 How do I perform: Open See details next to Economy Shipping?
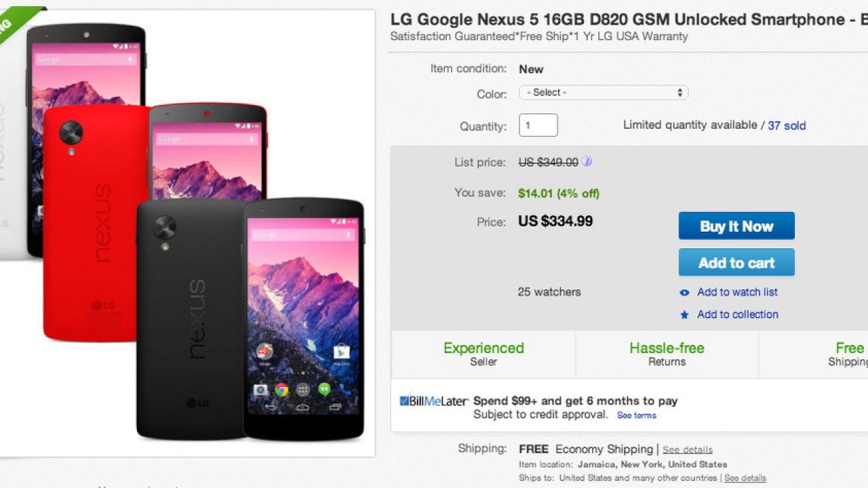(688, 450)
